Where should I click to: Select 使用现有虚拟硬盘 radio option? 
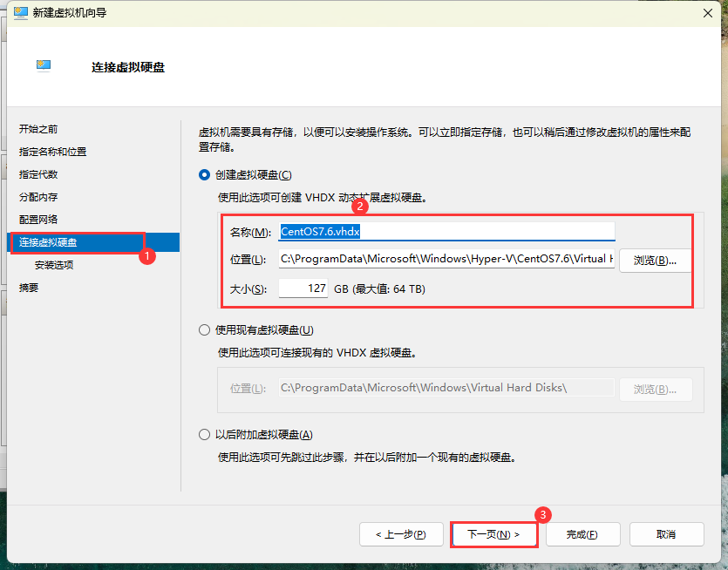205,330
